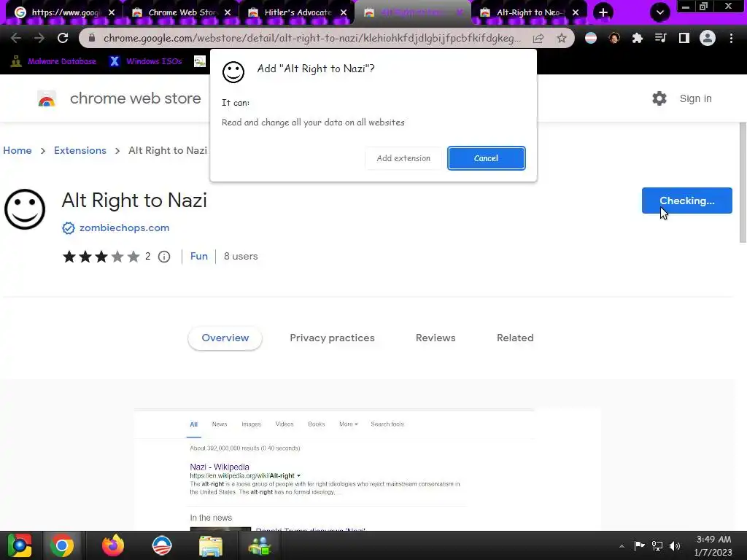Open Chrome's three-dot menu

pyautogui.click(x=731, y=38)
